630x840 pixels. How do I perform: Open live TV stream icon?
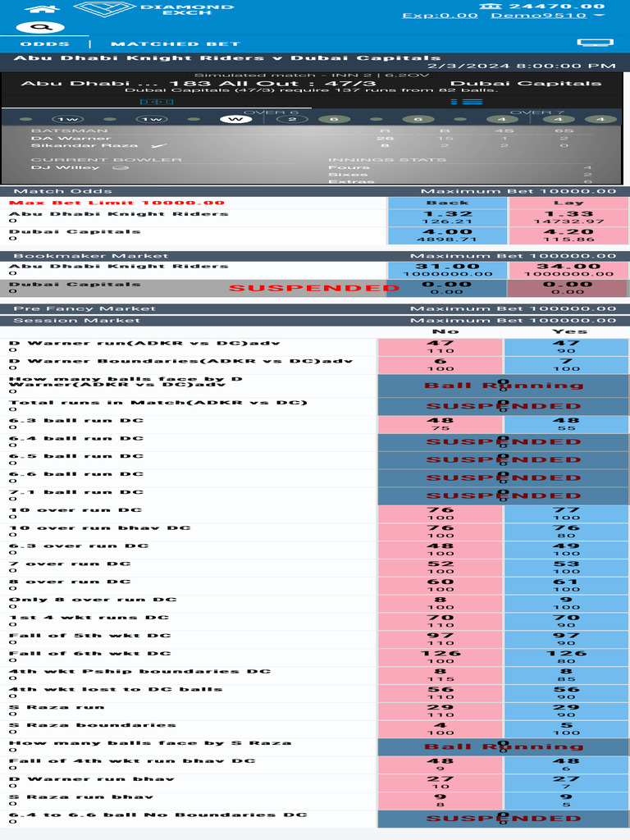click(x=595, y=43)
